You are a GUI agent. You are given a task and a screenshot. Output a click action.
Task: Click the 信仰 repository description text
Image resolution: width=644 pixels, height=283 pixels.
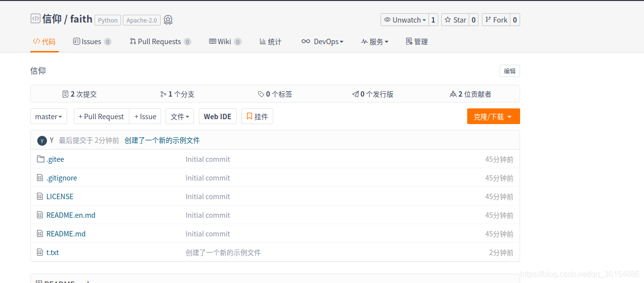point(38,71)
